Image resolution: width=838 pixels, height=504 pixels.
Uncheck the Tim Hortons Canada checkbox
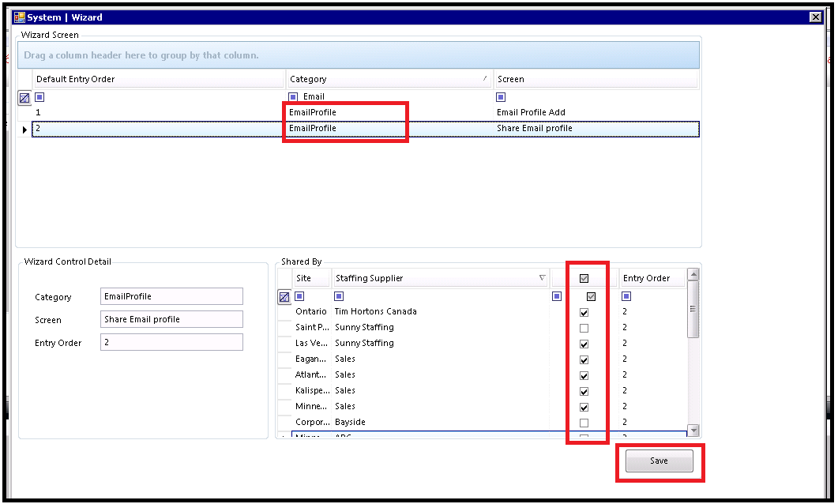coord(584,313)
